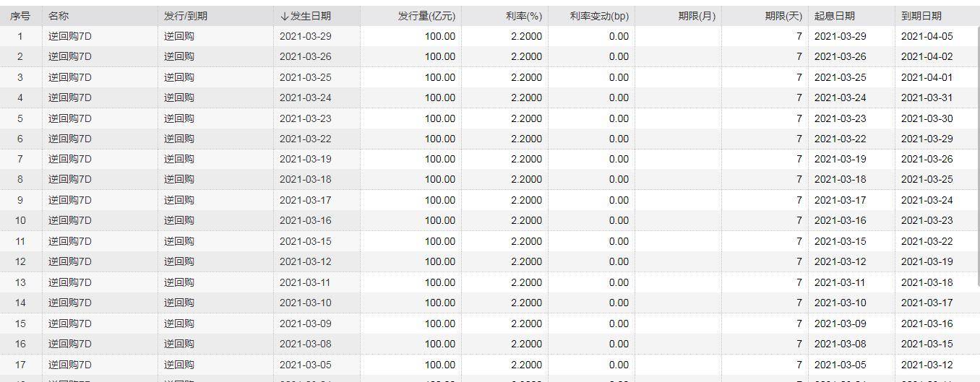Viewport: 980px width, 382px height.
Task: Click 发生日期 cell 2021-03-29 in row 1
Action: (x=306, y=36)
